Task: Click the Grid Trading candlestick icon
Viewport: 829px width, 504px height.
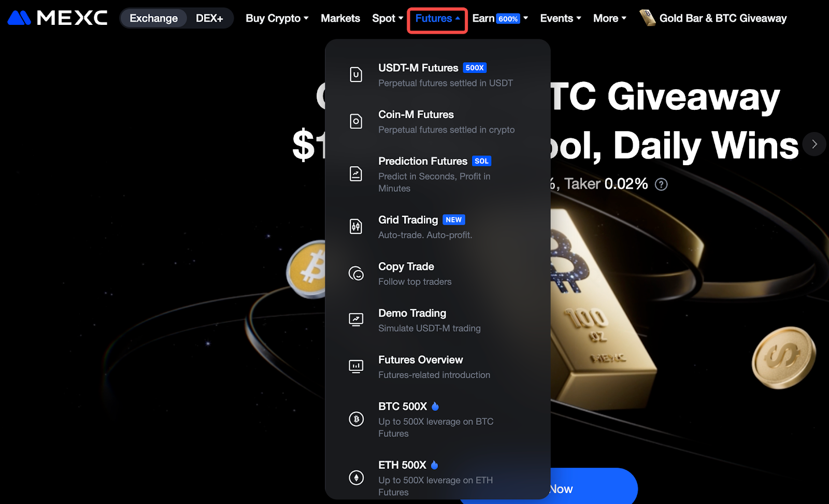Action: click(356, 226)
